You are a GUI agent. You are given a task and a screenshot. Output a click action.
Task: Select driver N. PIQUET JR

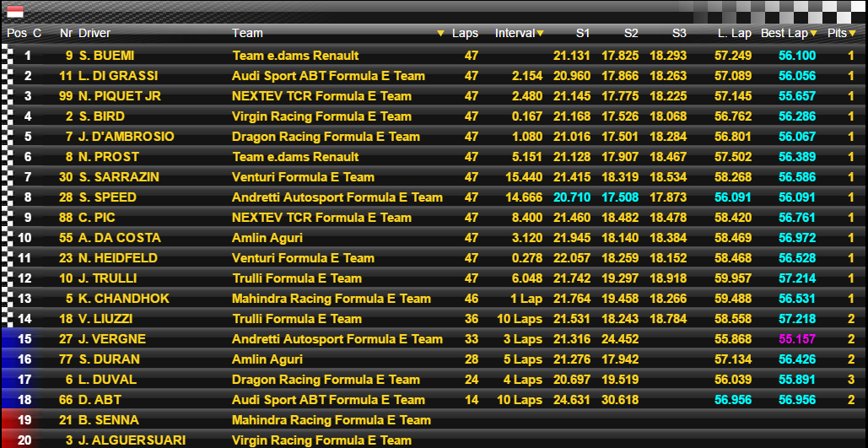click(120, 96)
